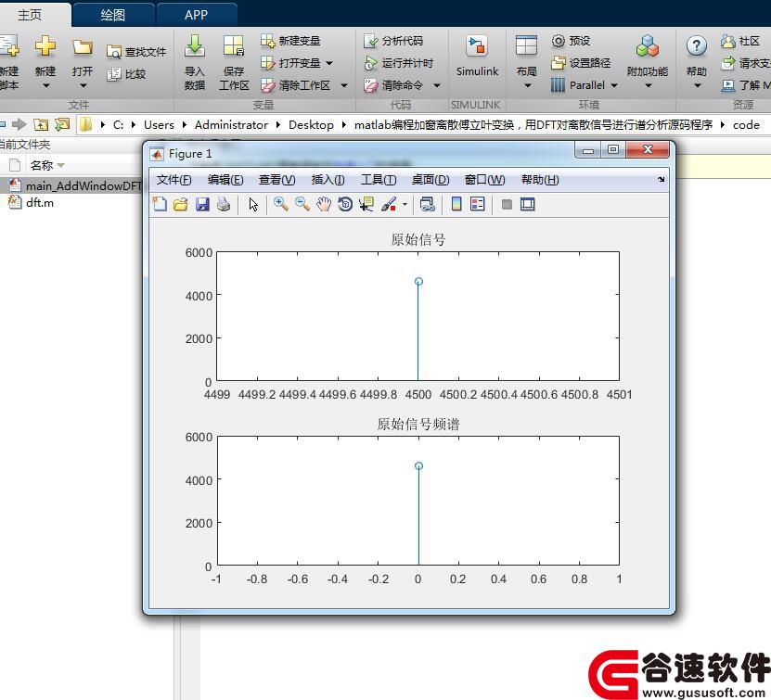Click the New Figure icon in Figure 1 toolbar
This screenshot has height=700, width=771.
point(160,204)
